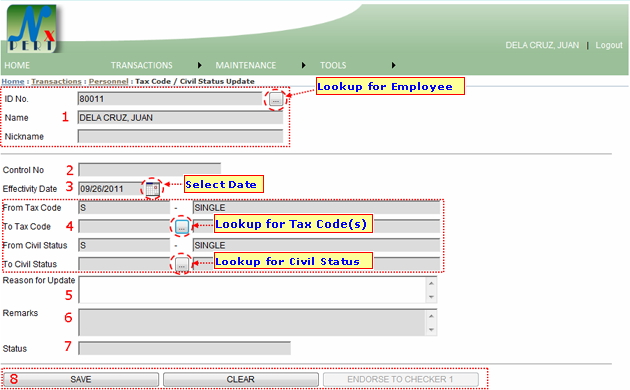Screen dimensions: 630x390
Task: Click into the Reason for Update text area
Action: click(252, 290)
